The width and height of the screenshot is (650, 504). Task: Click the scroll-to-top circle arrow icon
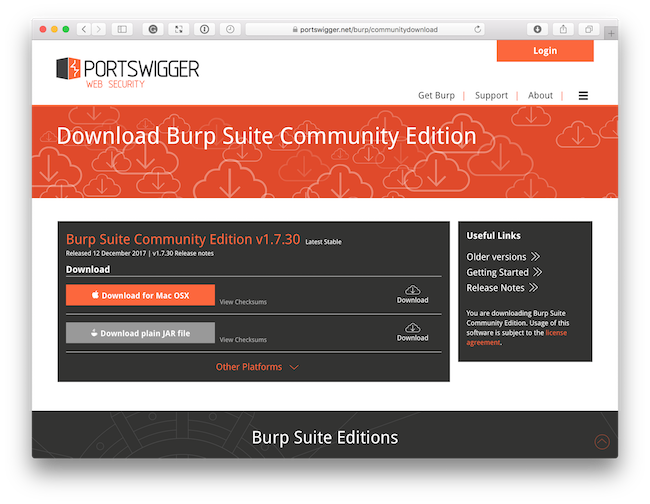pos(602,441)
